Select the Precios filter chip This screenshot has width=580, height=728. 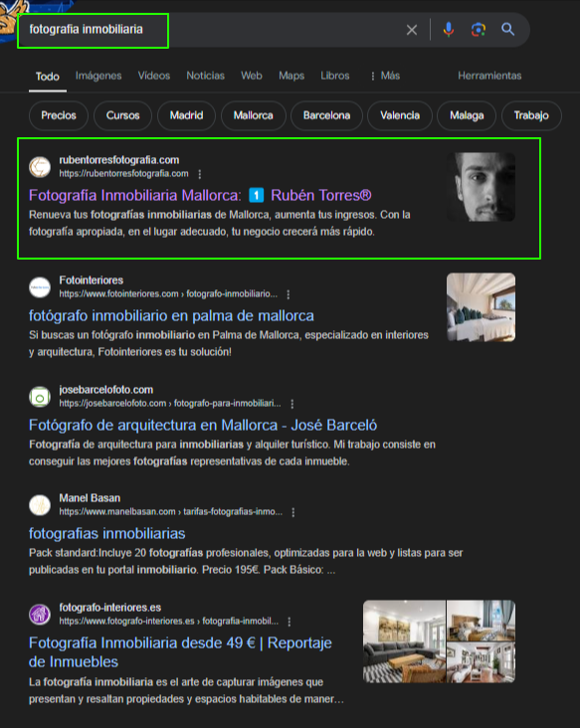[59, 115]
